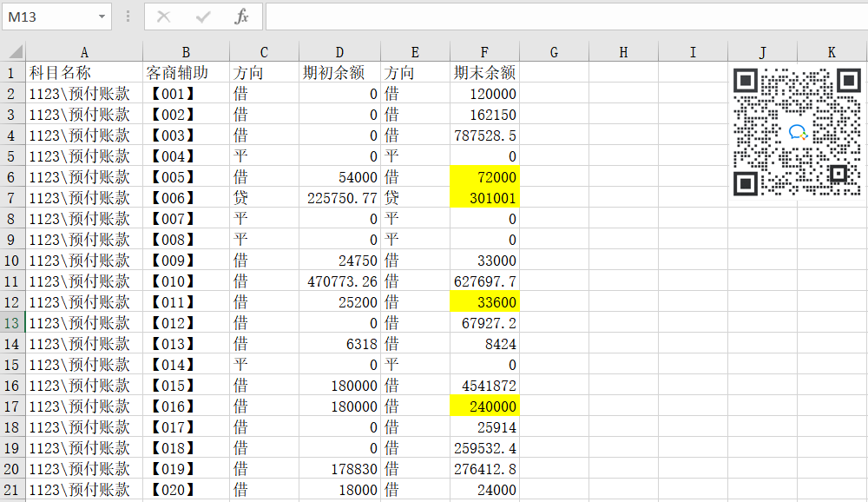The height and width of the screenshot is (502, 868).
Task: Click cell with value 276412.8
Action: tap(484, 469)
